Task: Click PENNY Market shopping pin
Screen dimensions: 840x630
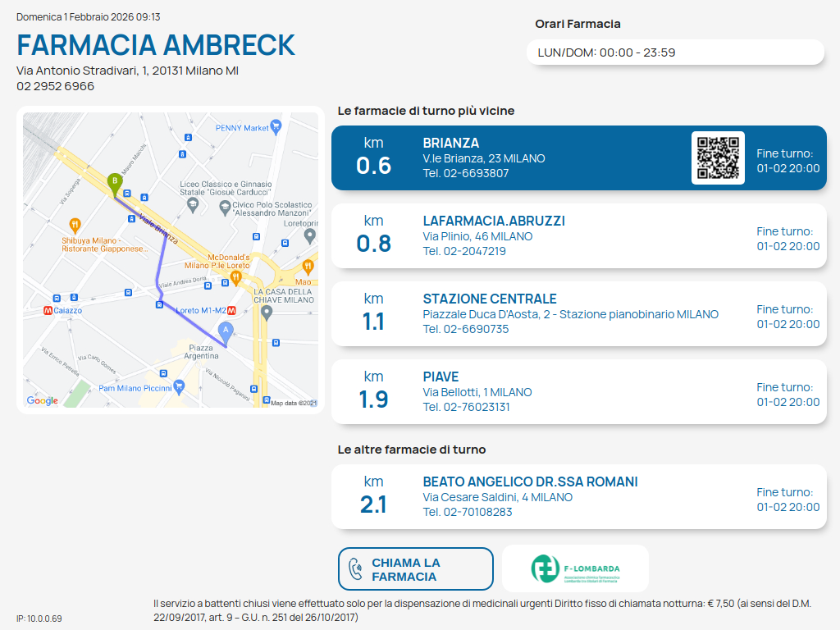Action: [276, 127]
